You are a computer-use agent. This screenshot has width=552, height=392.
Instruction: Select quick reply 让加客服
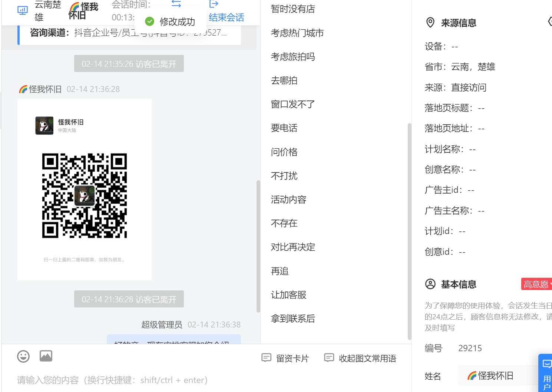(288, 295)
